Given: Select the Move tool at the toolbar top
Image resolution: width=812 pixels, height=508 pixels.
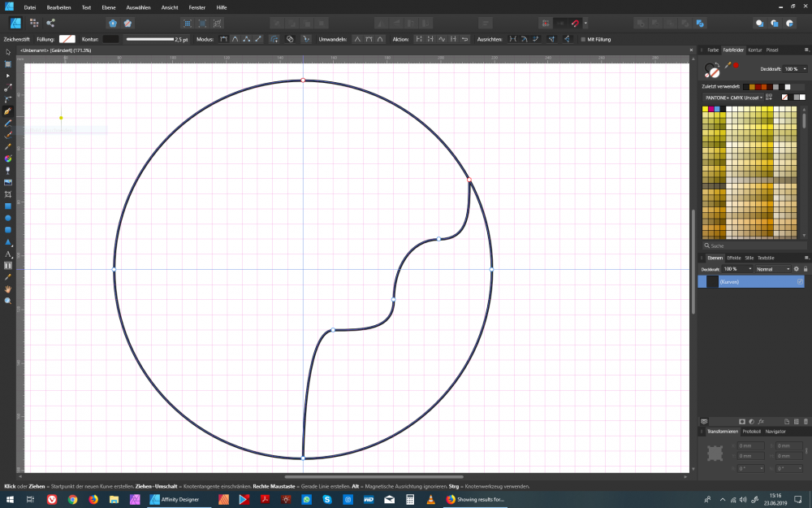Looking at the screenshot, I should [9, 51].
